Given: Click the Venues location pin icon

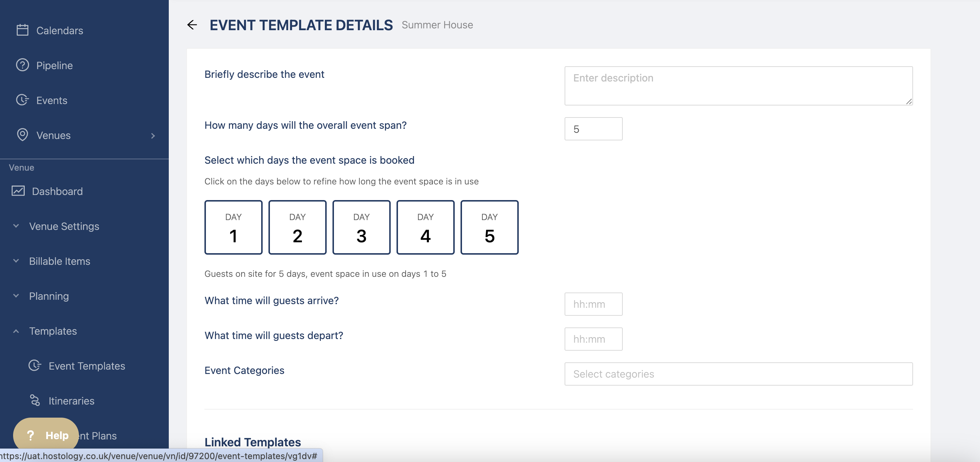Looking at the screenshot, I should click(23, 135).
